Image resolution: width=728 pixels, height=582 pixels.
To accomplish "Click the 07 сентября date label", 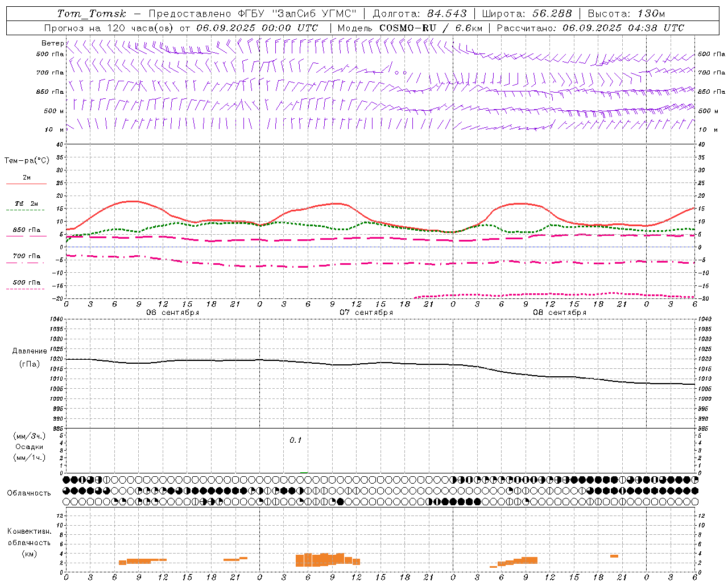I will (x=366, y=313).
